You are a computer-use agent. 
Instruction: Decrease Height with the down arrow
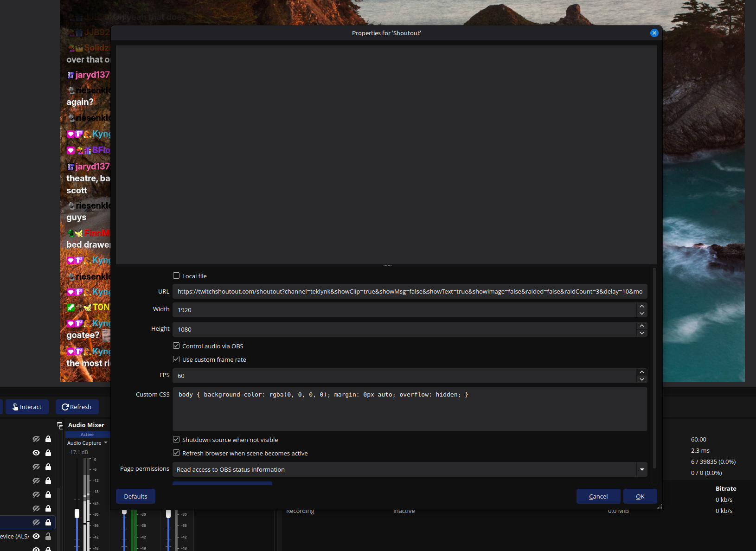(x=642, y=333)
